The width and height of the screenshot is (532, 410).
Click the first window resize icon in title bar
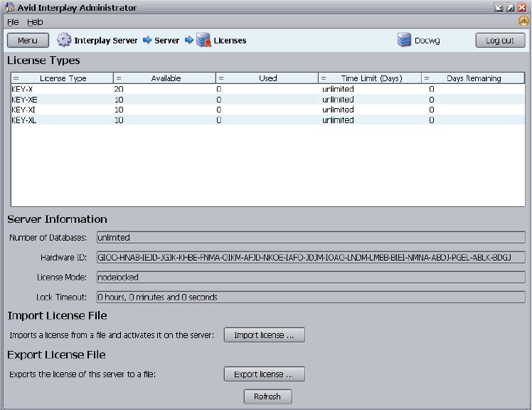click(x=499, y=7)
